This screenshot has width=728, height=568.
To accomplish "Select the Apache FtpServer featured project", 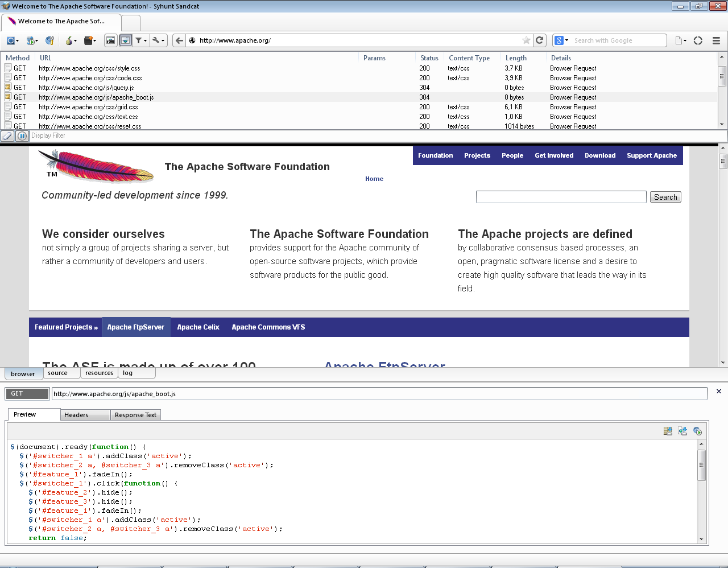I will [136, 327].
